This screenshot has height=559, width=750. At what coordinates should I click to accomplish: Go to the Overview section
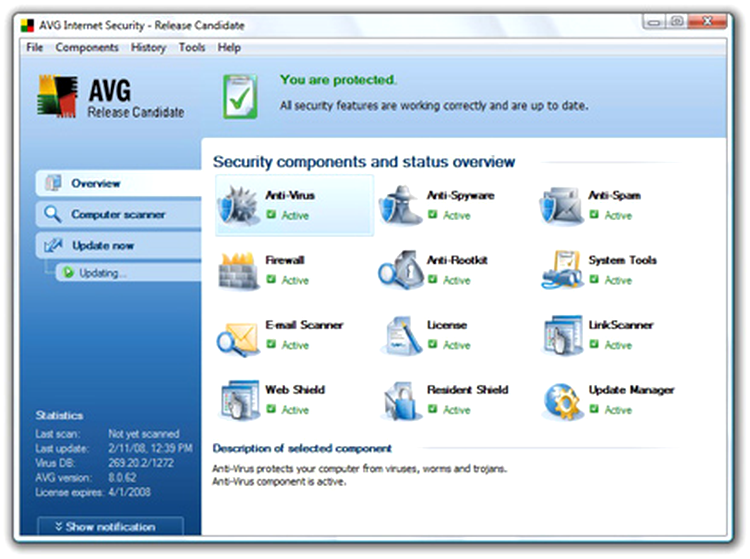pos(119,183)
